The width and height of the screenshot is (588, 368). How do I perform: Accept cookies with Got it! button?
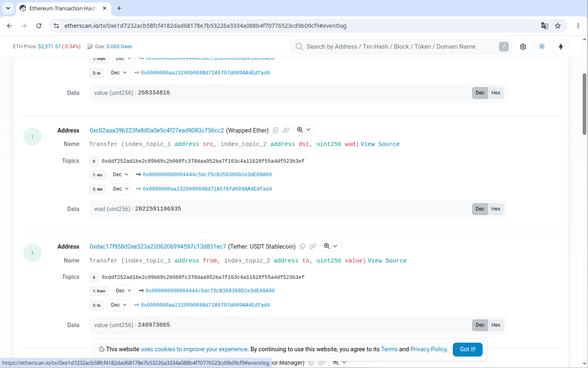[468, 349]
